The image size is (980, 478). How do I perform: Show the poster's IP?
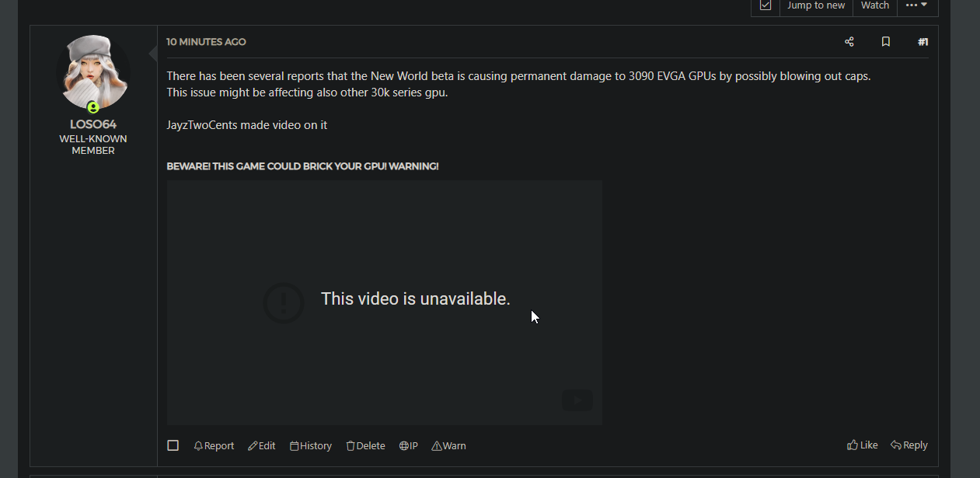pyautogui.click(x=409, y=445)
